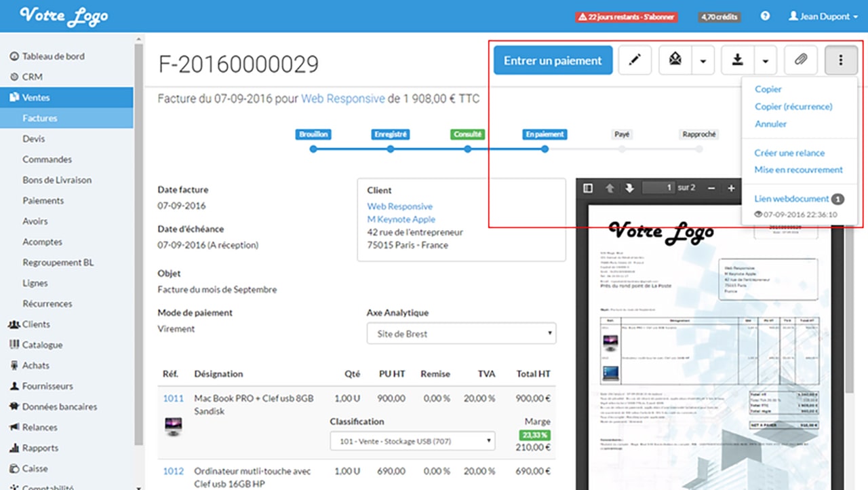Screen dimensions: 868x490
Task: Open the Web Responsive client link
Action: (x=400, y=206)
